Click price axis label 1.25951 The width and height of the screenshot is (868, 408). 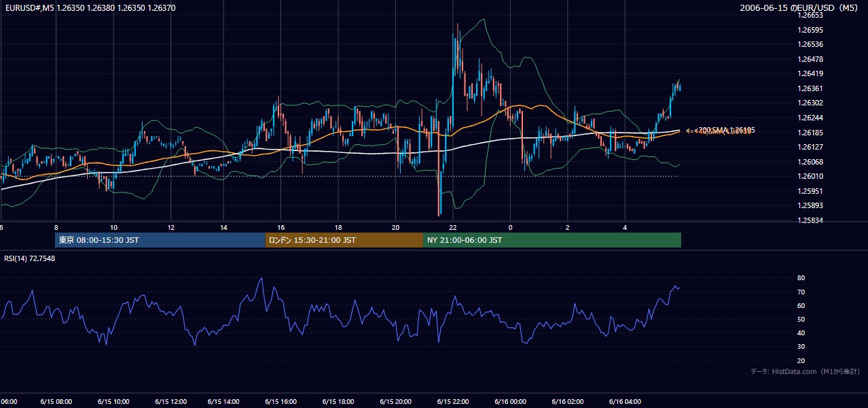(x=811, y=191)
